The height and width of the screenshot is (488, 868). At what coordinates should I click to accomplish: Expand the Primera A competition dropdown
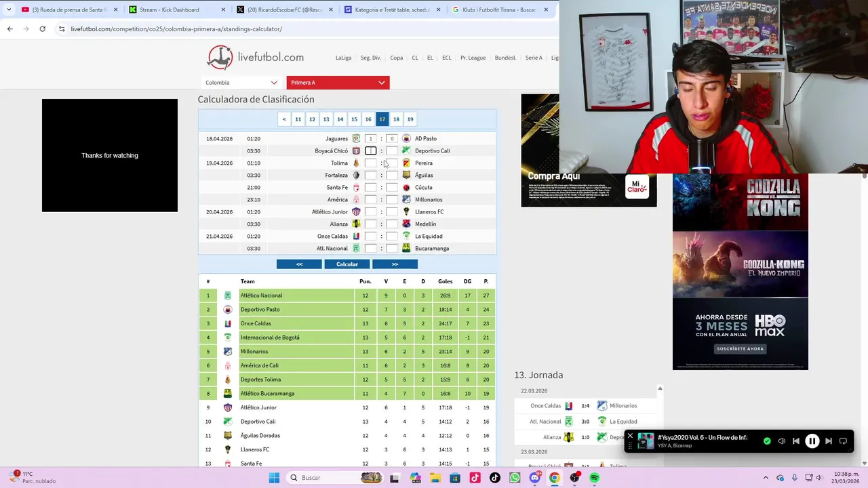338,83
